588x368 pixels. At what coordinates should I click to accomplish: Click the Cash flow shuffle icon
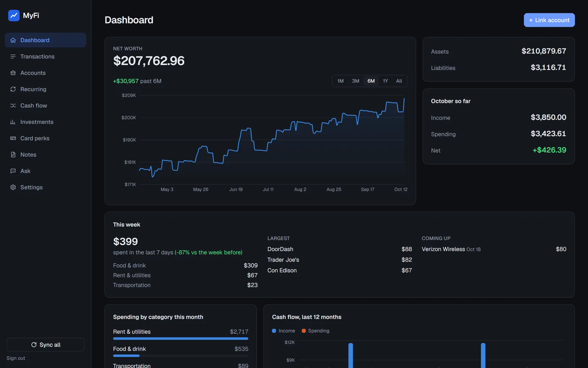(x=13, y=106)
